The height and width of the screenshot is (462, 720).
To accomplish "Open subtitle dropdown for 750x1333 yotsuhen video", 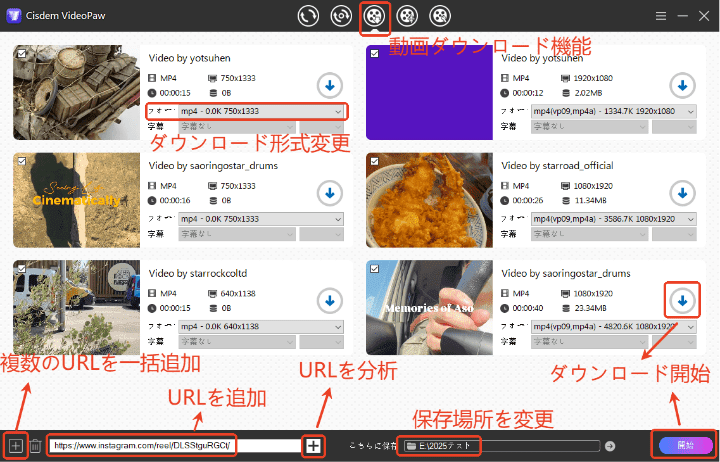I will coord(236,126).
